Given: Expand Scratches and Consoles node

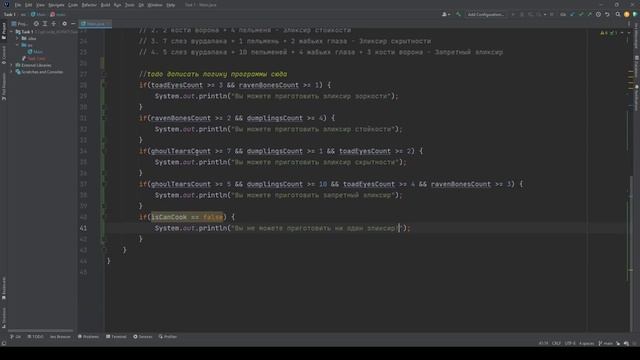Looking at the screenshot, I should [x=12, y=72].
